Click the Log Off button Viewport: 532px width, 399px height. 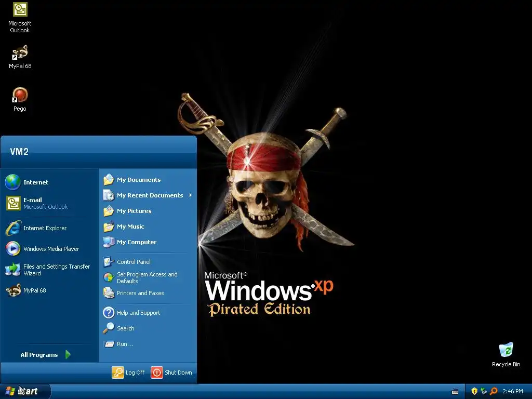point(128,373)
